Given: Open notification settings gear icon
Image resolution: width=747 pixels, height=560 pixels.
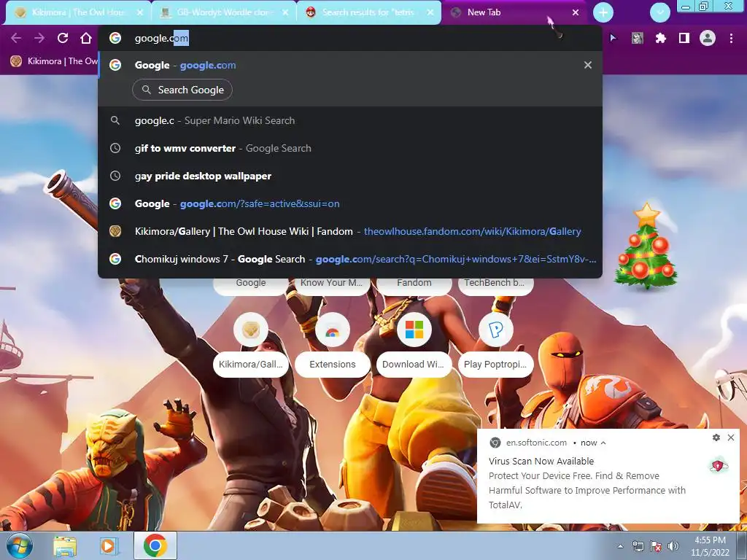Looking at the screenshot, I should coord(716,437).
